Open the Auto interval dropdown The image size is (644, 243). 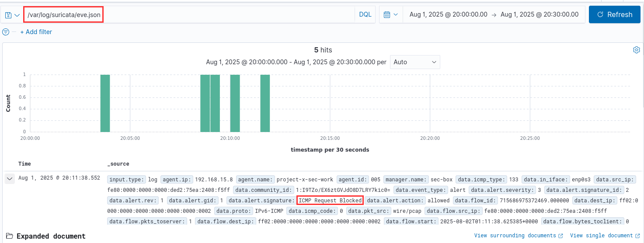(x=415, y=62)
